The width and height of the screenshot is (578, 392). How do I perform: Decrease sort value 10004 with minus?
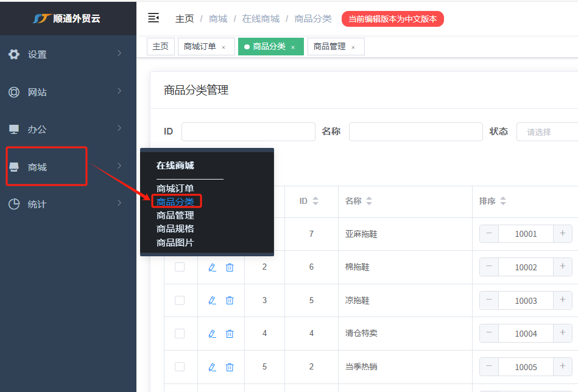[489, 333]
